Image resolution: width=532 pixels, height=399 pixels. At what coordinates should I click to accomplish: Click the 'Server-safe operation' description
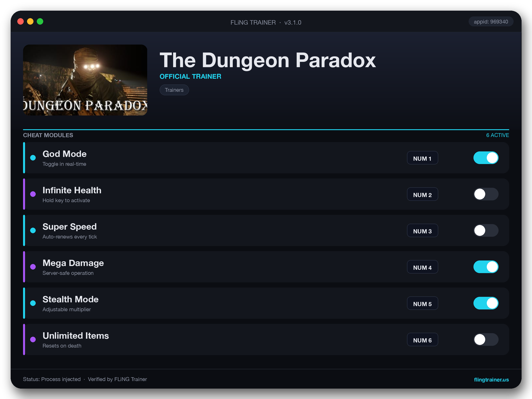(68, 273)
